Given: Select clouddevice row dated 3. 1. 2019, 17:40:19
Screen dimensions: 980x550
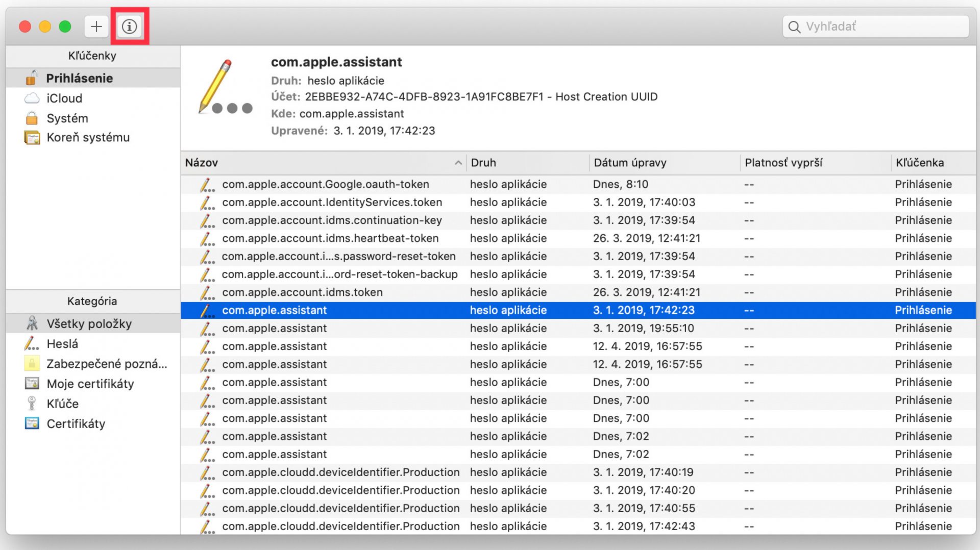Looking at the screenshot, I should (578, 472).
